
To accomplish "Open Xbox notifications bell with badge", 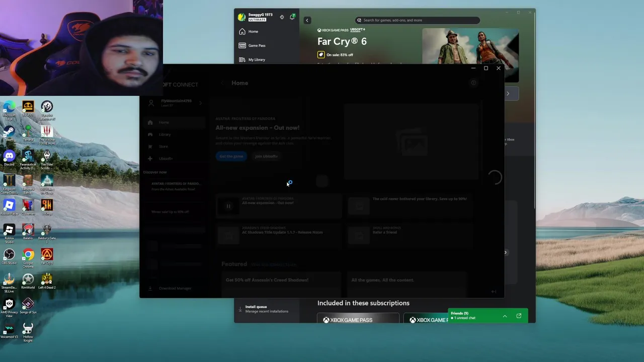I will (x=292, y=17).
